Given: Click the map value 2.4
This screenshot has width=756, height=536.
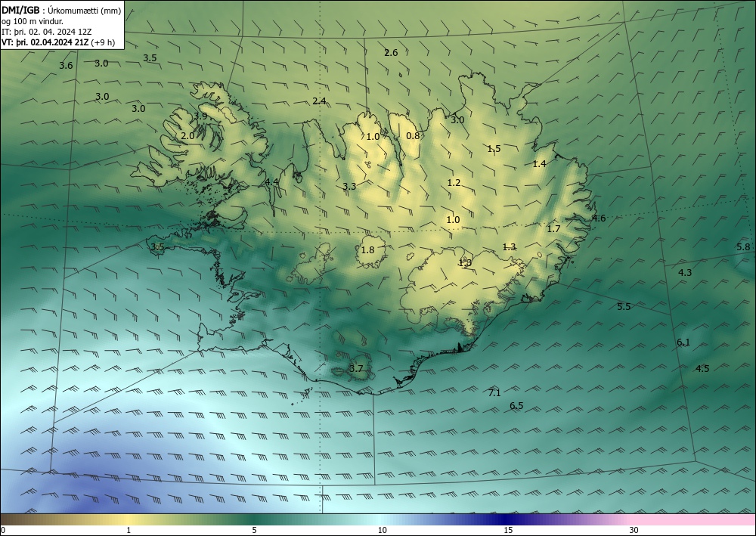Looking at the screenshot, I should pos(319,101).
